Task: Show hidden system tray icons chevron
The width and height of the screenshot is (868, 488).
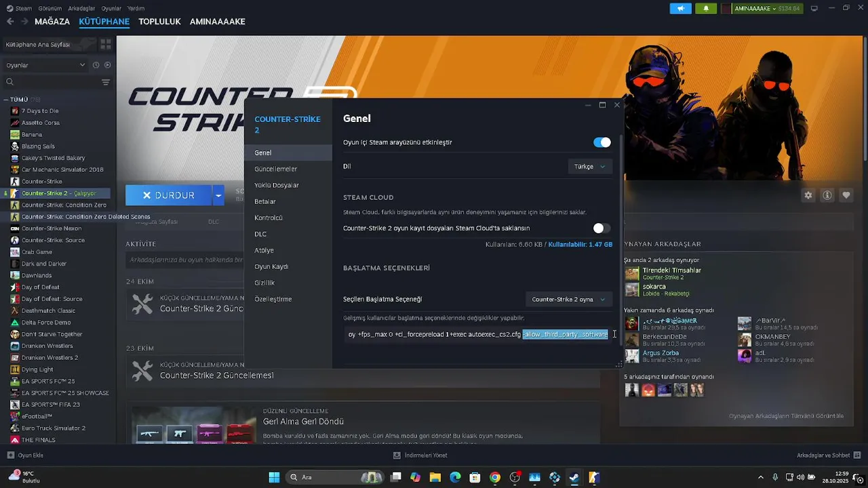Action: [x=760, y=477]
